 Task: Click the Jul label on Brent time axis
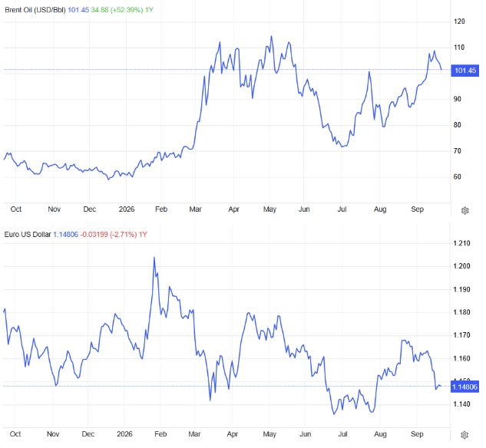[x=342, y=209]
